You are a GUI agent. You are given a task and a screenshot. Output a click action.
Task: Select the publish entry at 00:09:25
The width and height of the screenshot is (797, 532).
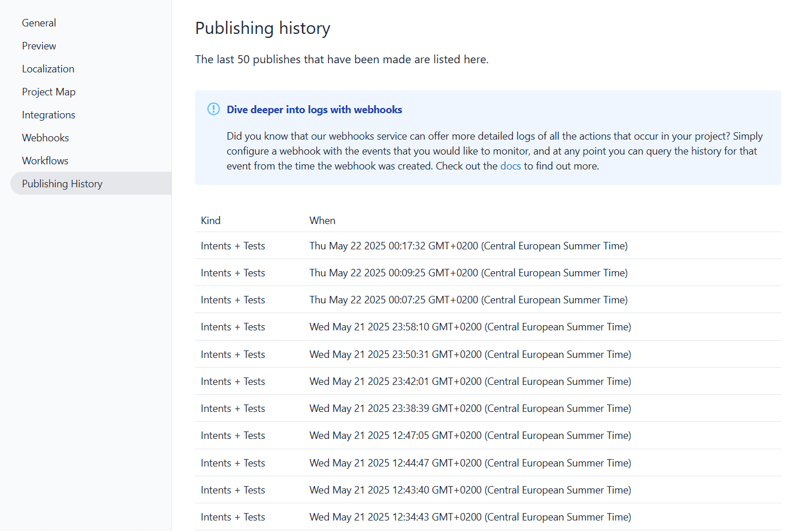[488, 273]
